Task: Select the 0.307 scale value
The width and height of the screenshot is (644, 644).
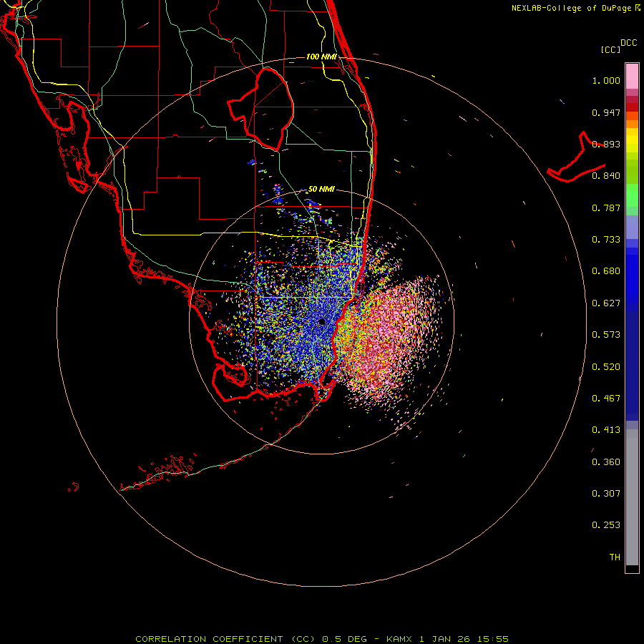Action: click(606, 494)
